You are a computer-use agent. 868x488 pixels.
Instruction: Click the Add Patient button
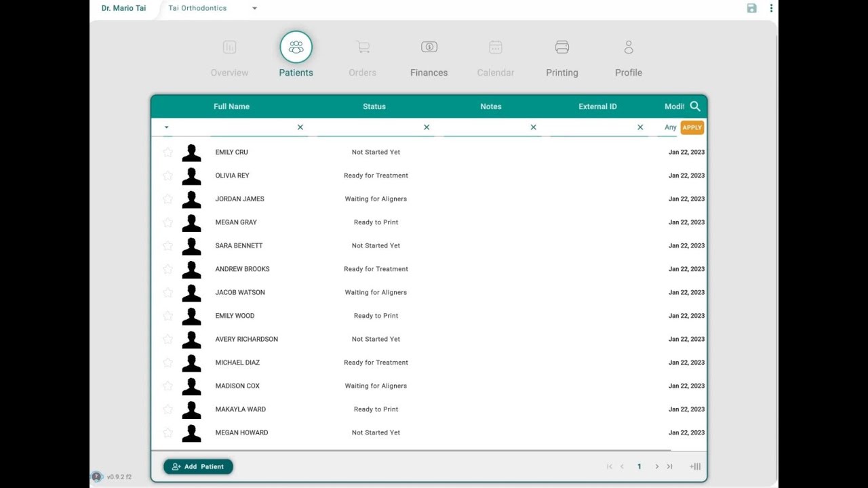click(198, 466)
